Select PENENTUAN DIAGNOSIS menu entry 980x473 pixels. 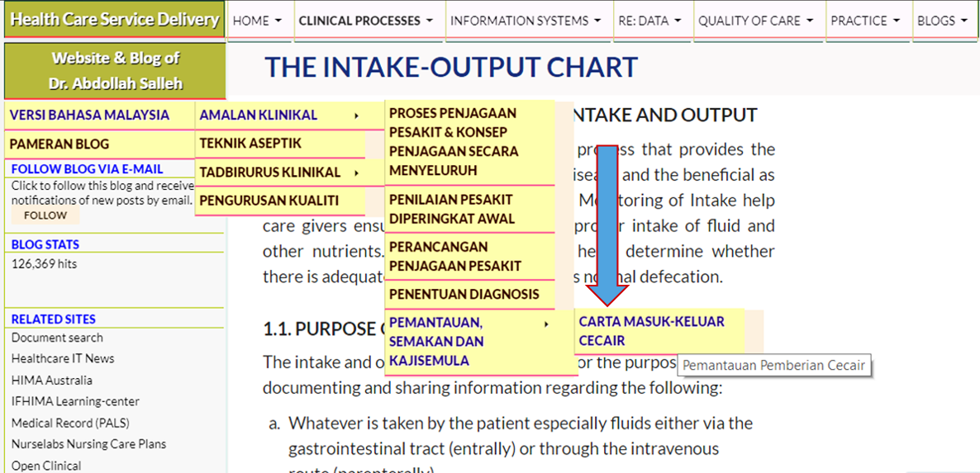click(464, 294)
